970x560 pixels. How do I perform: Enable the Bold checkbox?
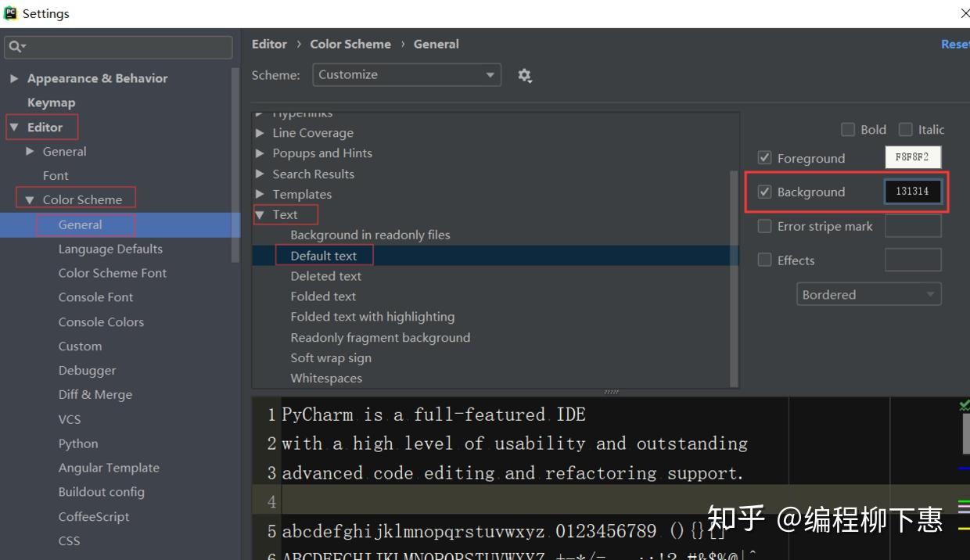tap(848, 129)
